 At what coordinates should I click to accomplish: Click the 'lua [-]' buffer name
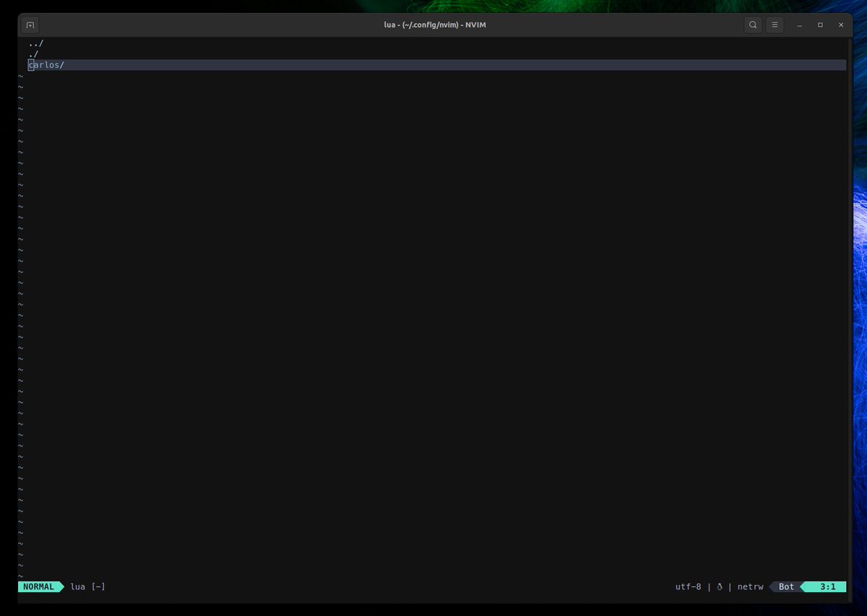click(x=87, y=586)
